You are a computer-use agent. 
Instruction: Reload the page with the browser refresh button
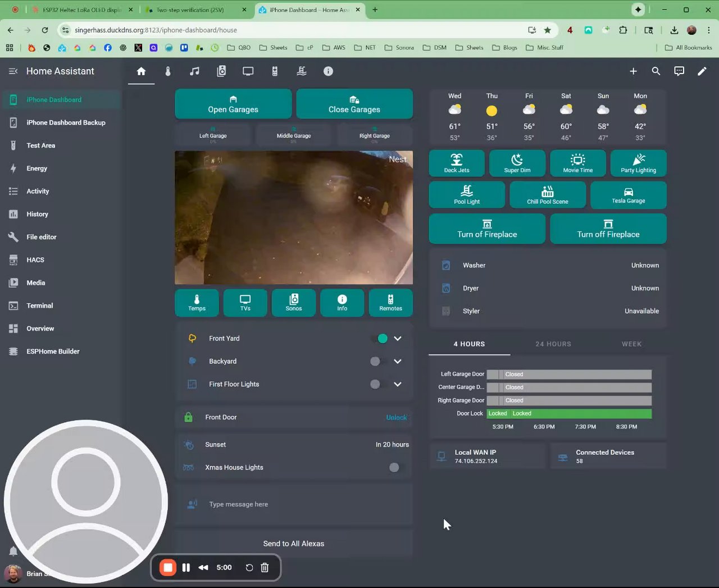click(x=45, y=30)
